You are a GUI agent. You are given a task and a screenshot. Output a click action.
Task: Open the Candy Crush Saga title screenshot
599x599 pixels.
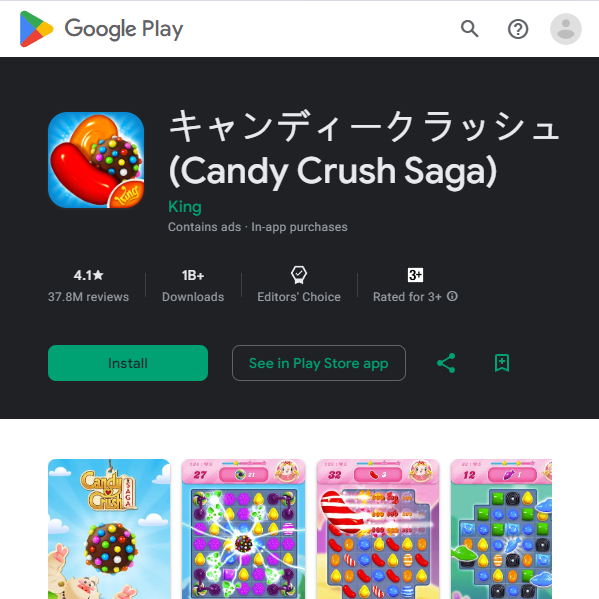(x=109, y=529)
